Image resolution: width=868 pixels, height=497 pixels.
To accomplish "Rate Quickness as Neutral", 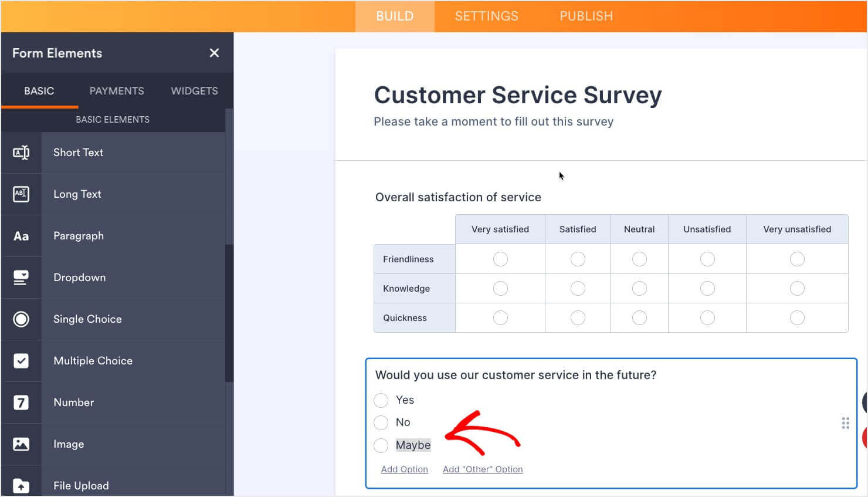I will click(639, 317).
